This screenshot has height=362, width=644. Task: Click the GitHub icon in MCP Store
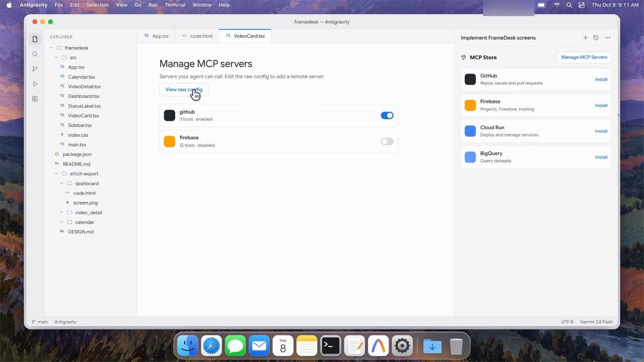coord(470,79)
